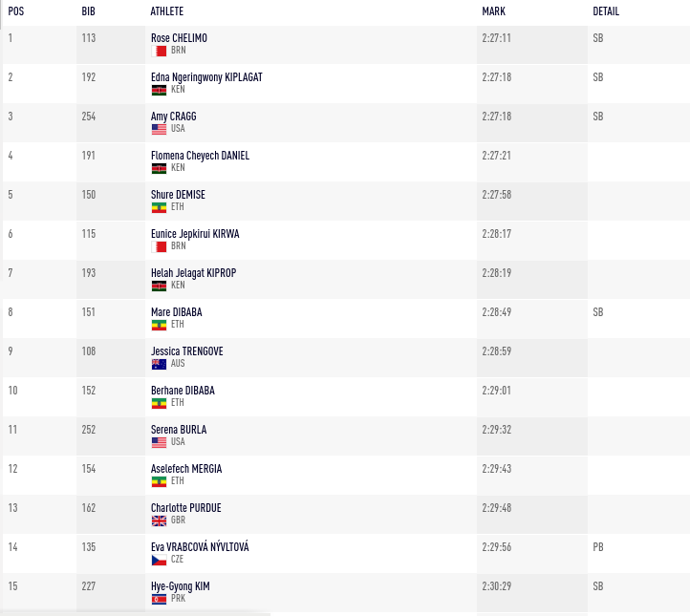Sort by the MARK column header

coord(493,11)
